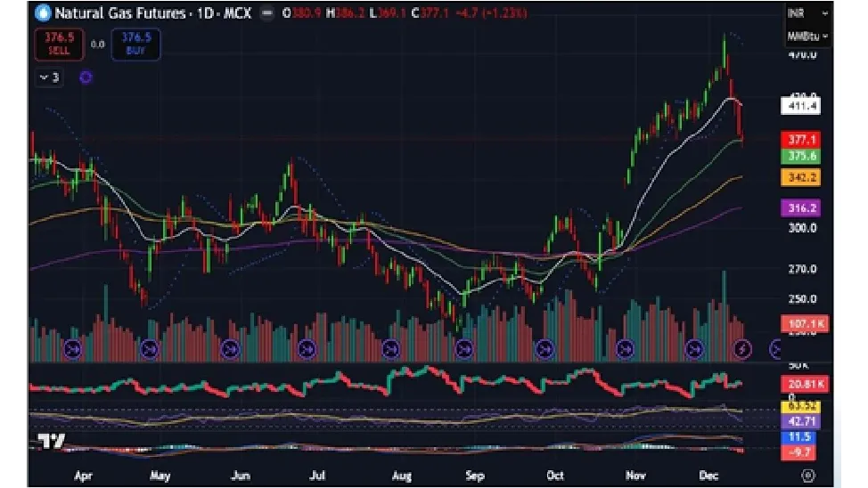
Task: Click the red 20.81K indicator label
Action: pos(805,384)
